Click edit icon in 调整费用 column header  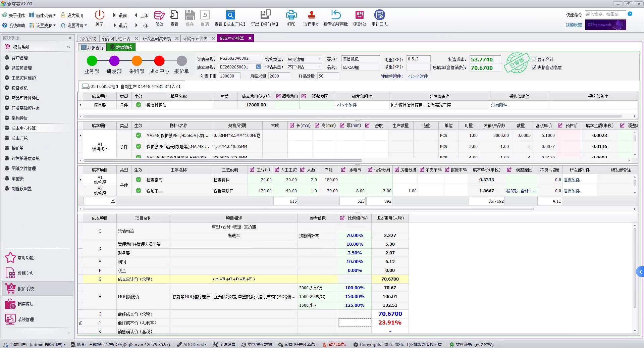[278, 96]
